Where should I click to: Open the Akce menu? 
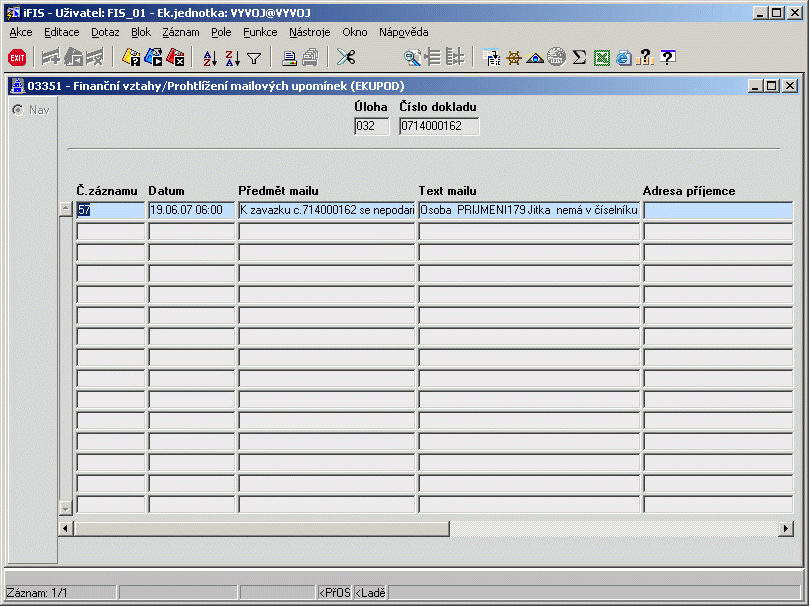coord(20,32)
